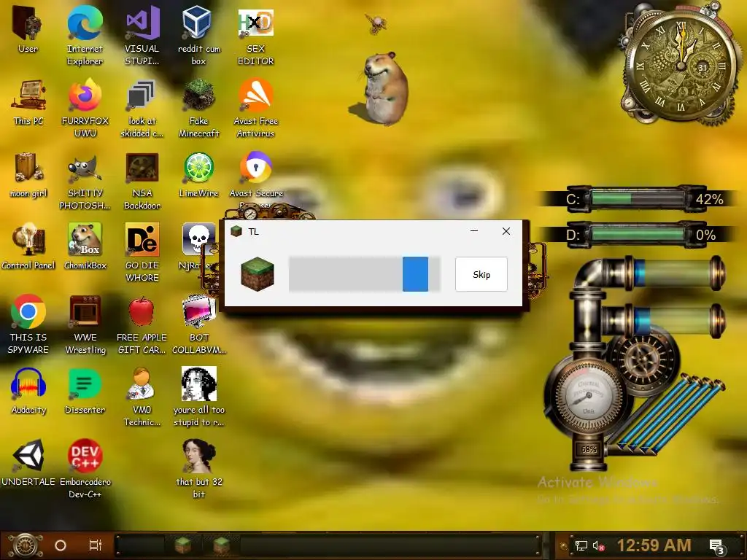Viewport: 747px width, 560px height.
Task: Launch FURRYFOX UWU Firefox icon
Action: [85, 108]
